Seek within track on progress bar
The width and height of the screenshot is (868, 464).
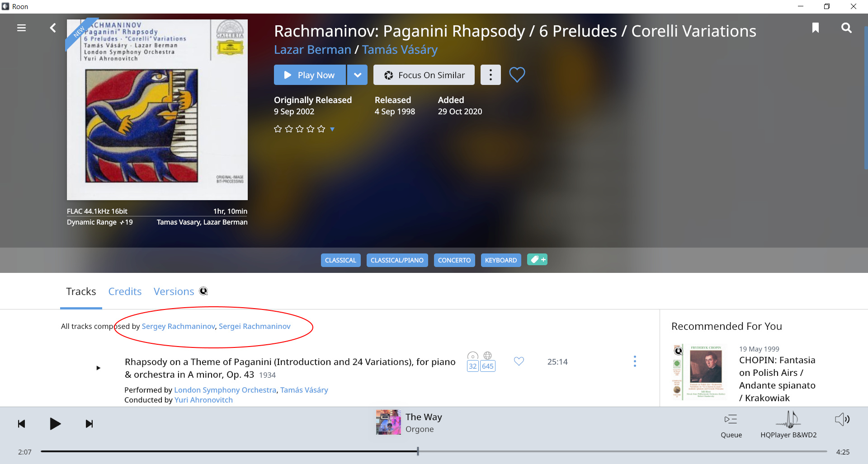point(434,451)
